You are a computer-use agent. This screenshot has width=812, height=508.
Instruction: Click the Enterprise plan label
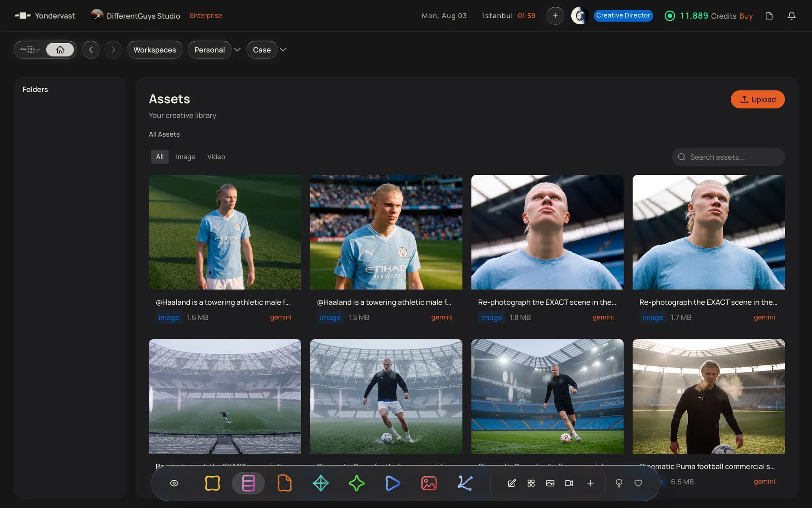click(206, 15)
